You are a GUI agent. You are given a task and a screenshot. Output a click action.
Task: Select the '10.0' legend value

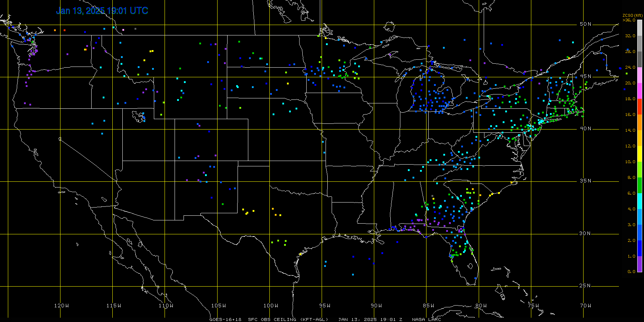630,162
